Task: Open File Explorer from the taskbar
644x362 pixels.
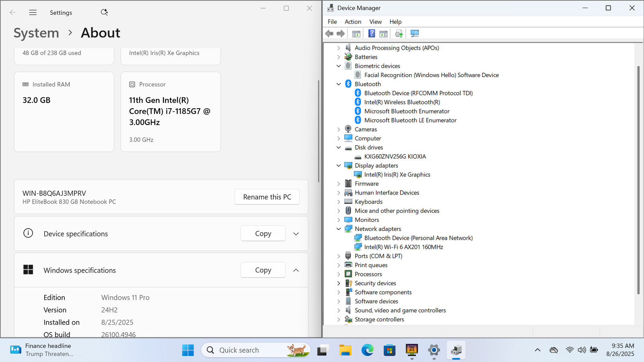Action: 345,350
